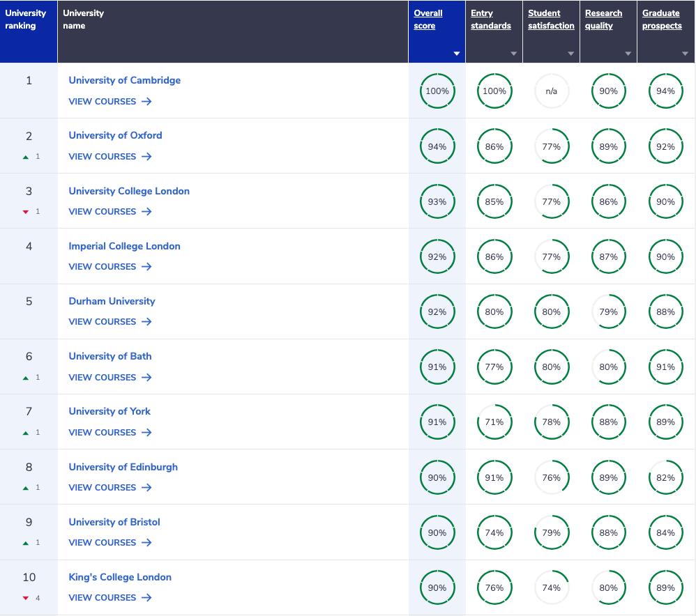Open University of Bristol page
This screenshot has width=696, height=616.
point(114,522)
